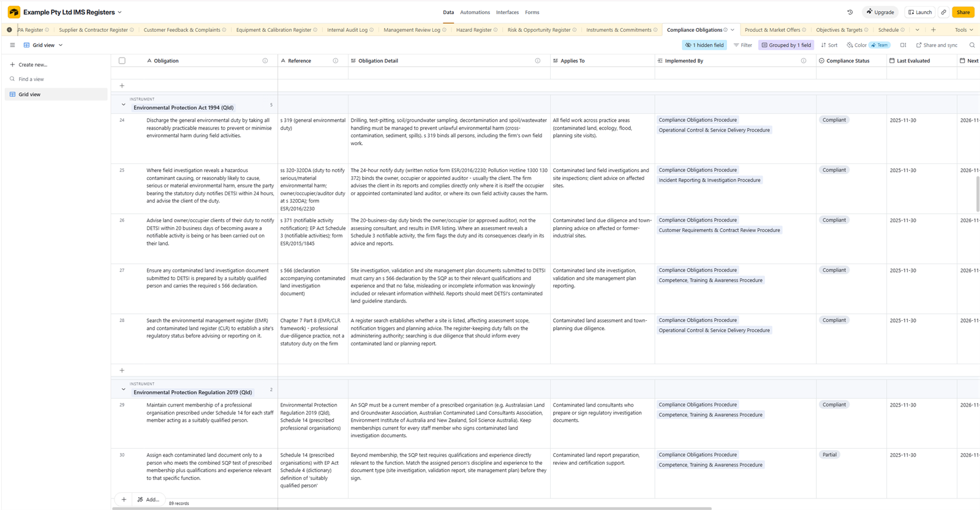980x510 pixels.
Task: Open Objectives & Targets tab
Action: point(839,30)
